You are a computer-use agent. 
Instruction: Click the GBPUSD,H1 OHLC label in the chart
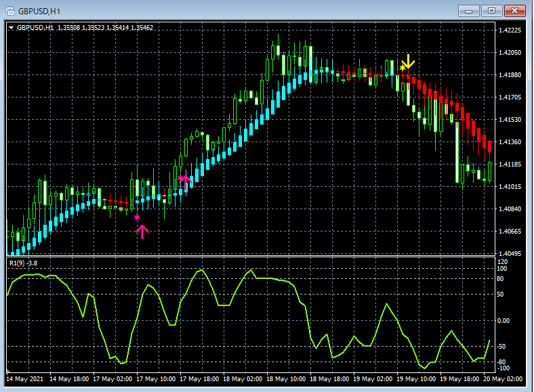click(x=85, y=28)
